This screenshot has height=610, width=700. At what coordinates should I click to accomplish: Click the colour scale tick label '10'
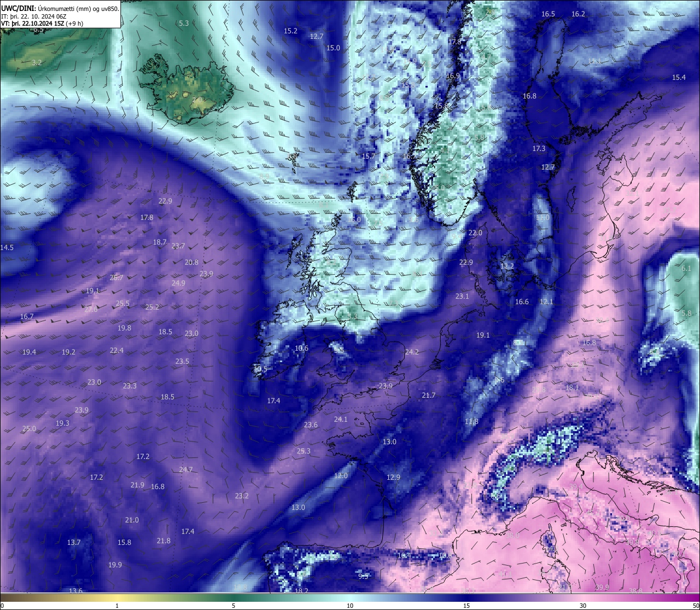350,606
